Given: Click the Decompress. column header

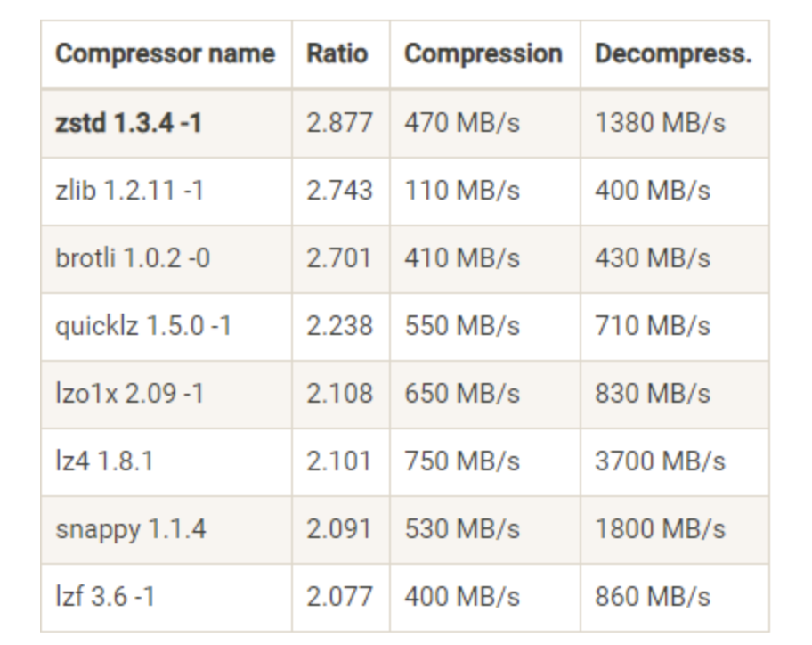Looking at the screenshot, I should [x=675, y=54].
